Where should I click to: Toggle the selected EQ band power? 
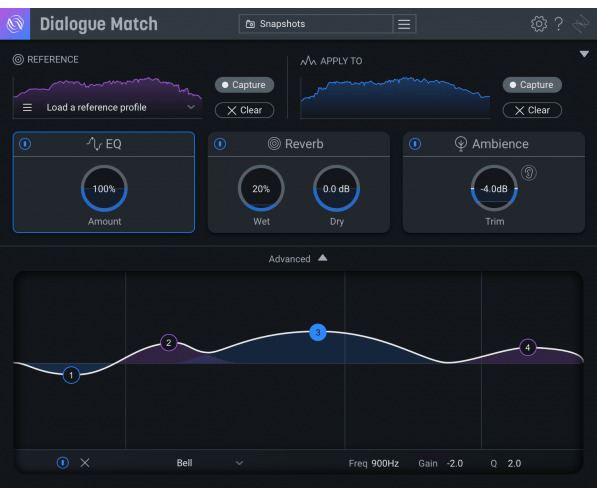click(x=63, y=463)
